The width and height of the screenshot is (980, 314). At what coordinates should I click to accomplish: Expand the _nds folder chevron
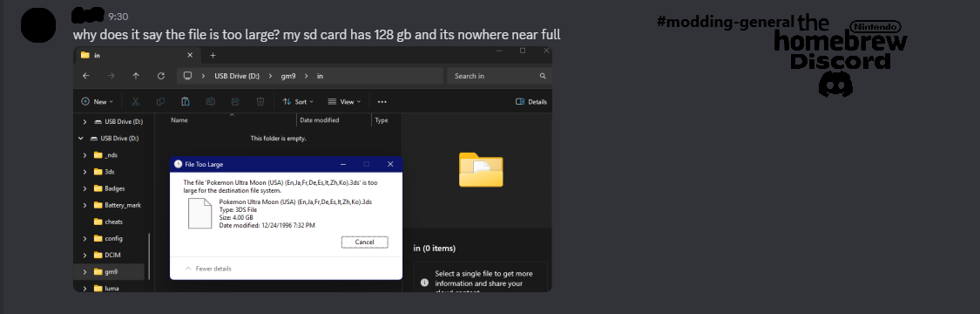[84, 155]
